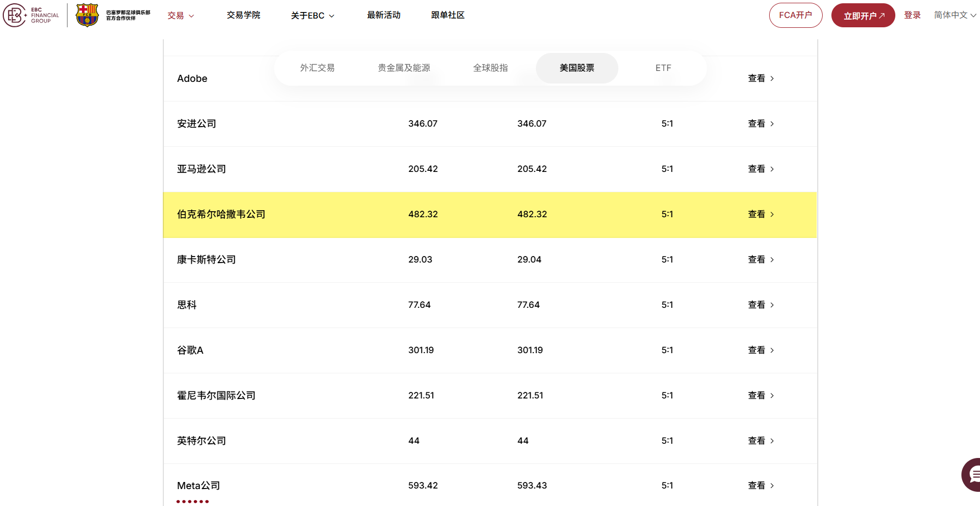The image size is (980, 506).
Task: Expand the 关于EBC dropdown
Action: point(312,15)
